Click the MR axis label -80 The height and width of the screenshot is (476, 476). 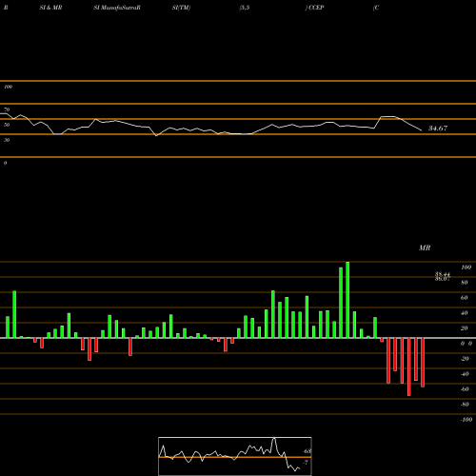(x=465, y=405)
